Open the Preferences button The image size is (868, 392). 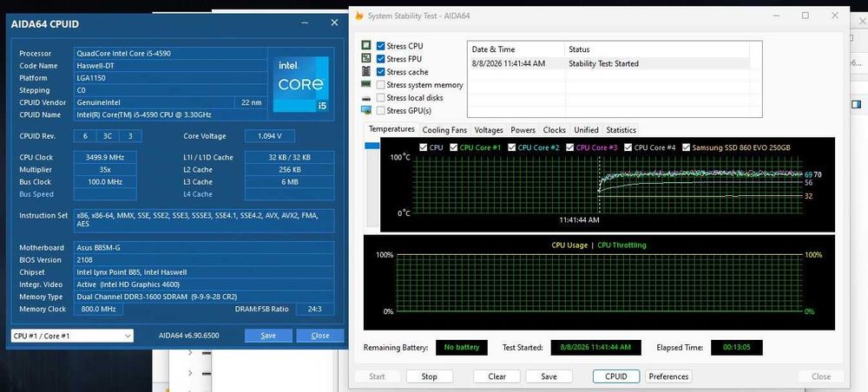(x=668, y=376)
